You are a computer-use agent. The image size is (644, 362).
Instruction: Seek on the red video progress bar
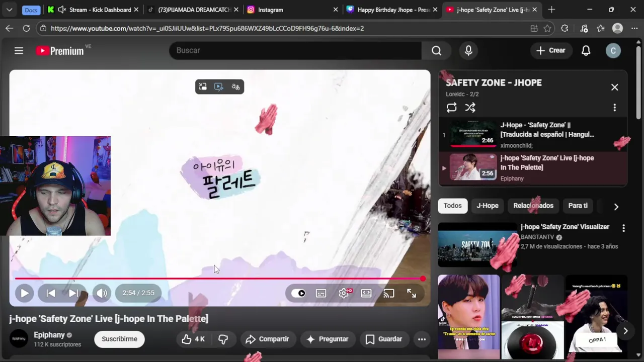click(219, 278)
